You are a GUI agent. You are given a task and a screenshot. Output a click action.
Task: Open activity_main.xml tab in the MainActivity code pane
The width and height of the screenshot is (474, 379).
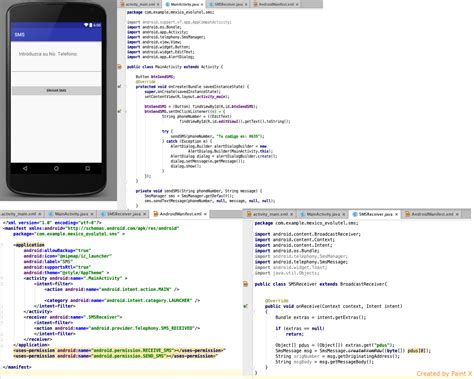point(140,4)
